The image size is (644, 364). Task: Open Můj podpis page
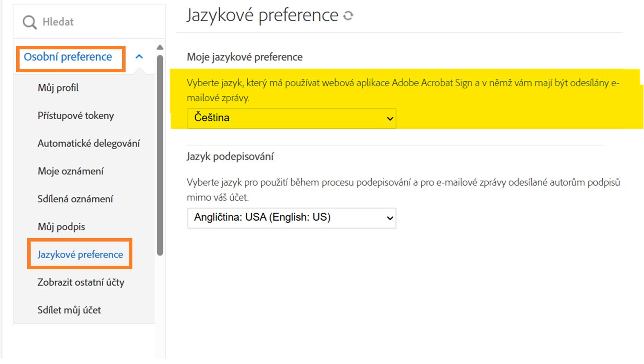(61, 227)
